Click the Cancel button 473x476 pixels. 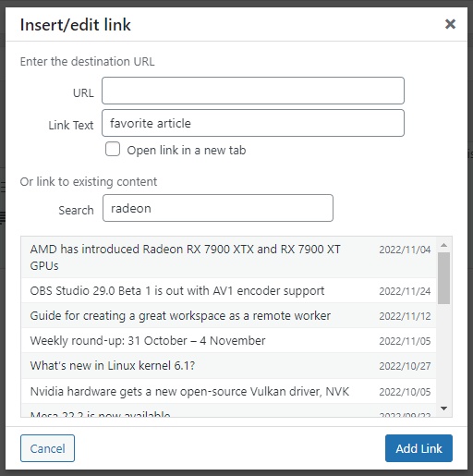click(x=47, y=448)
